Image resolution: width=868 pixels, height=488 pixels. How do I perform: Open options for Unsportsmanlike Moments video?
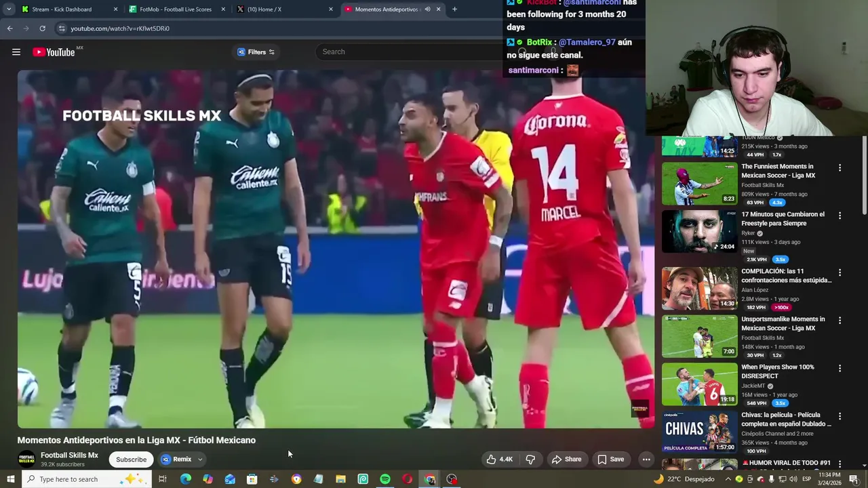840,321
